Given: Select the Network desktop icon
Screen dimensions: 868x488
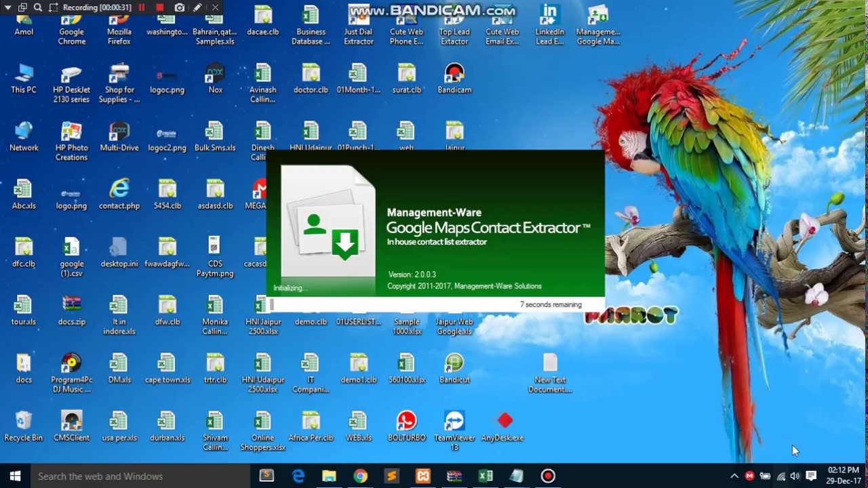Looking at the screenshot, I should [x=24, y=137].
